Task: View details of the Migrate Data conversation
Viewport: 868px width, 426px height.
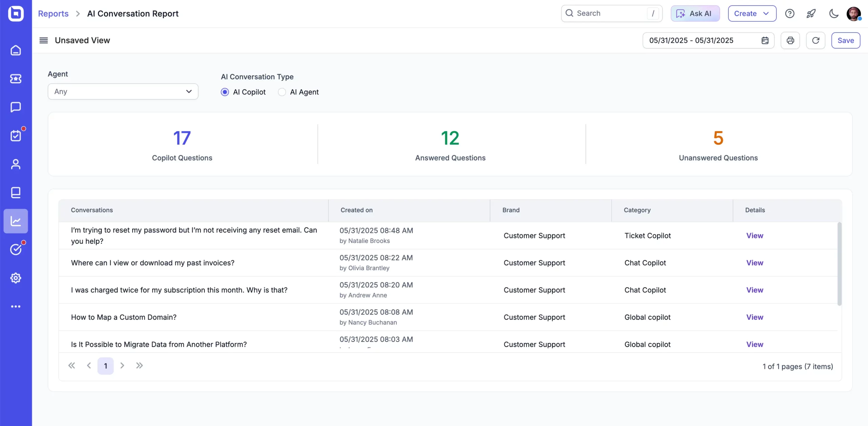Action: pyautogui.click(x=755, y=344)
